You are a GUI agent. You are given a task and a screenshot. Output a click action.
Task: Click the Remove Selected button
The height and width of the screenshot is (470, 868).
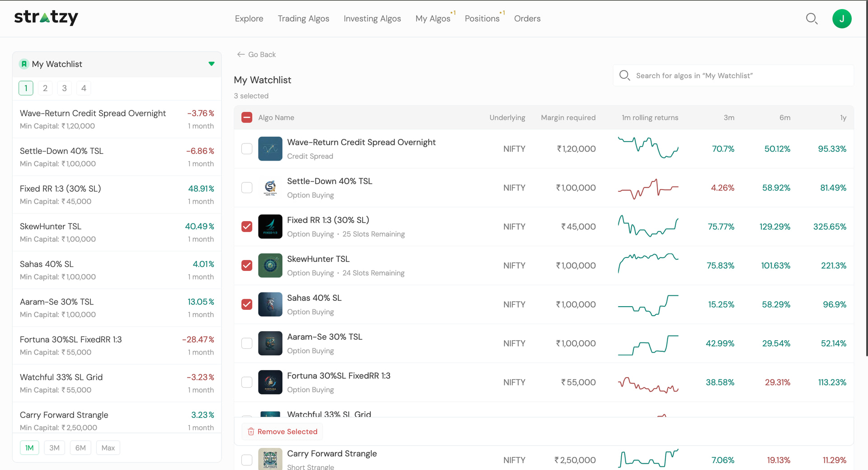point(283,432)
